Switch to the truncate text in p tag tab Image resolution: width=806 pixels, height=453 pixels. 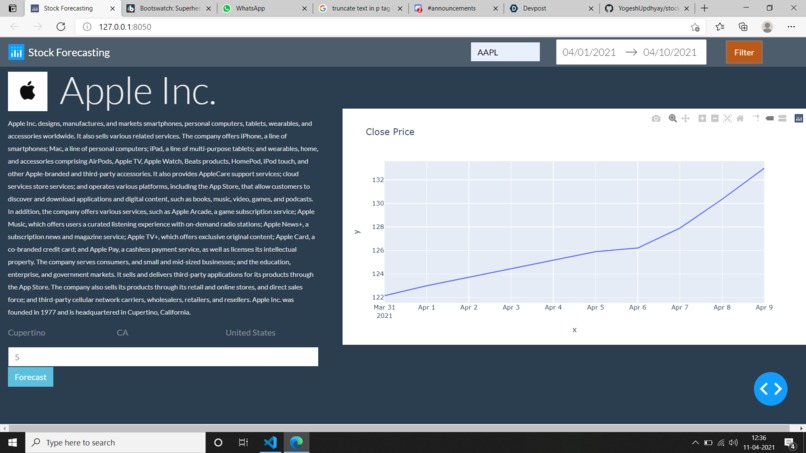tap(360, 8)
